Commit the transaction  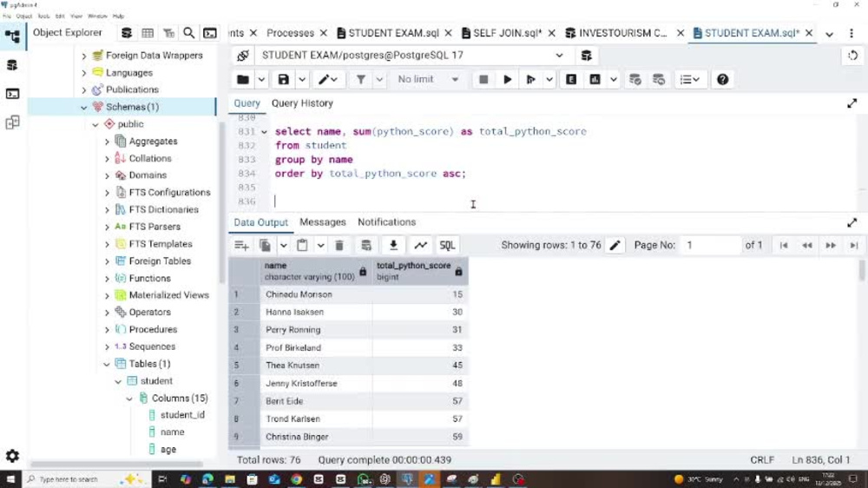(x=635, y=80)
